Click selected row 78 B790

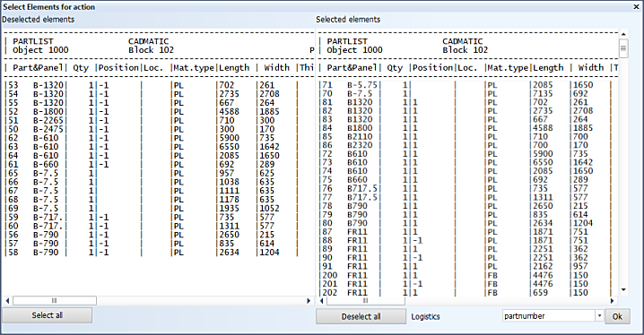[x=468, y=206]
